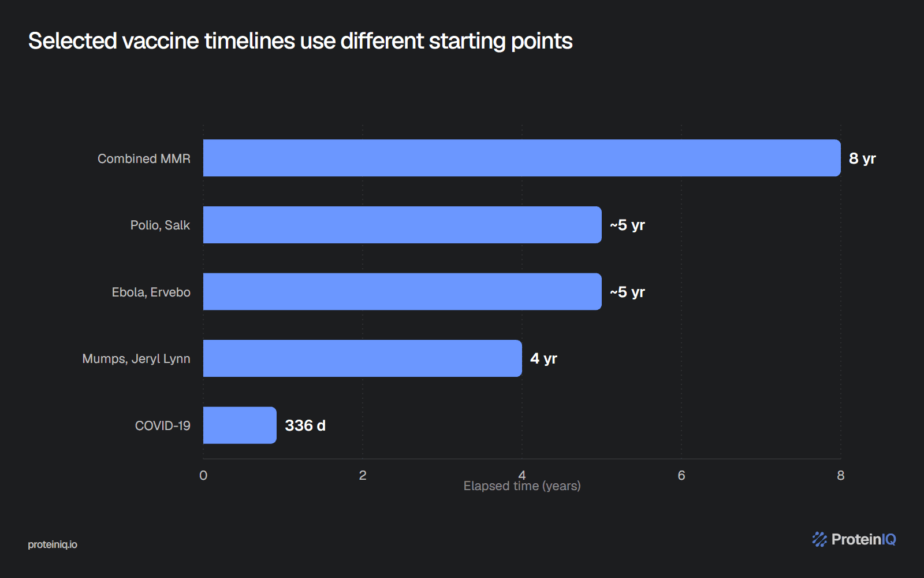
Task: Open the proteiniq.io link
Action: (53, 544)
